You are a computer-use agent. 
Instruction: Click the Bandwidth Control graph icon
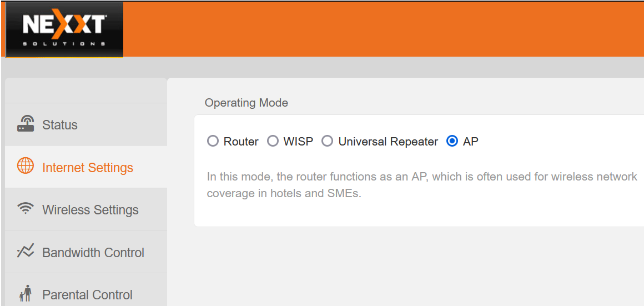pyautogui.click(x=26, y=251)
